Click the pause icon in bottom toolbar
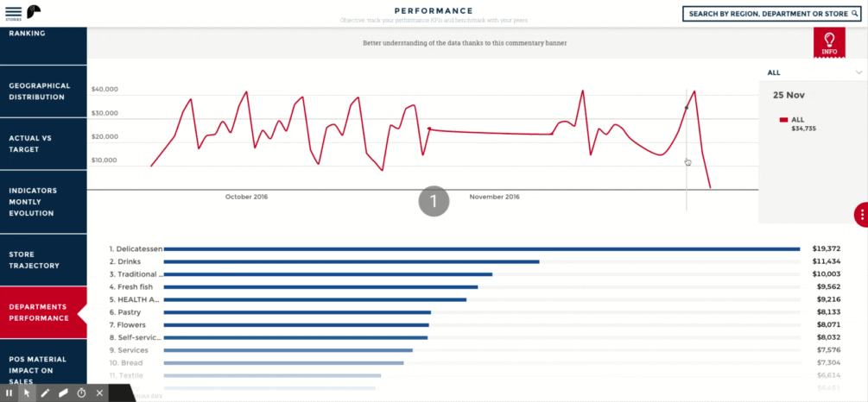Screen dimensions: 868x402 [x=10, y=393]
